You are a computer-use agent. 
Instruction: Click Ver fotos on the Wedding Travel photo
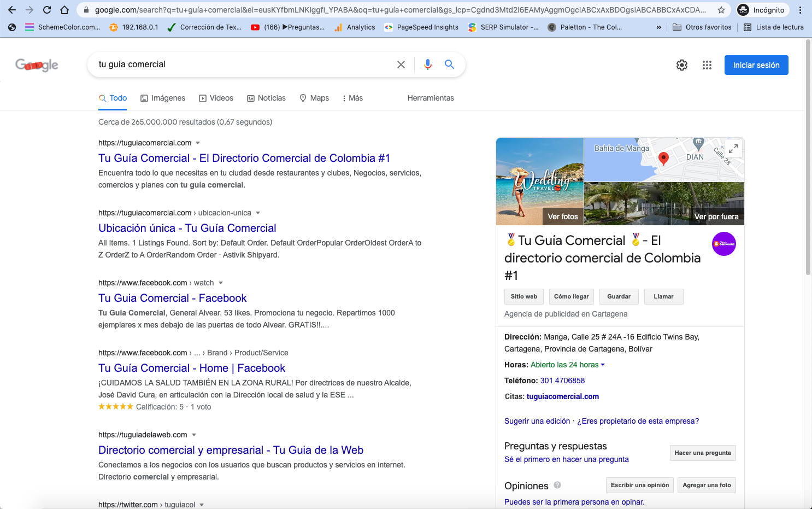pos(563,217)
